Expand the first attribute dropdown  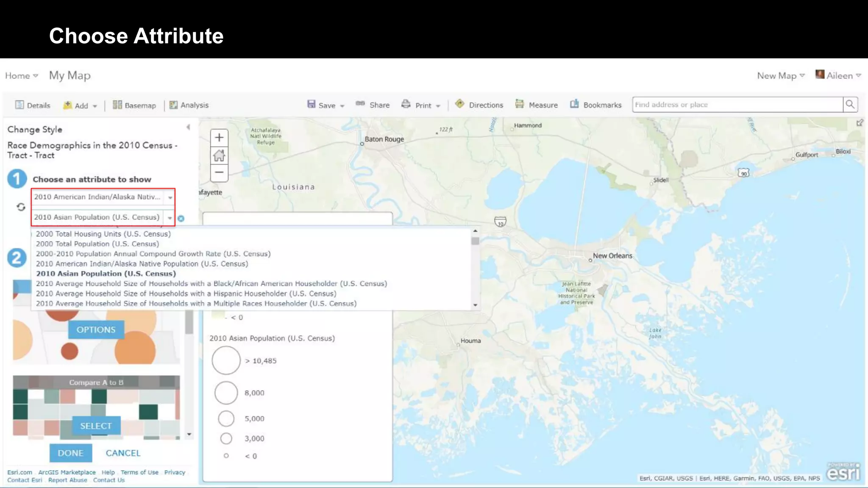170,197
